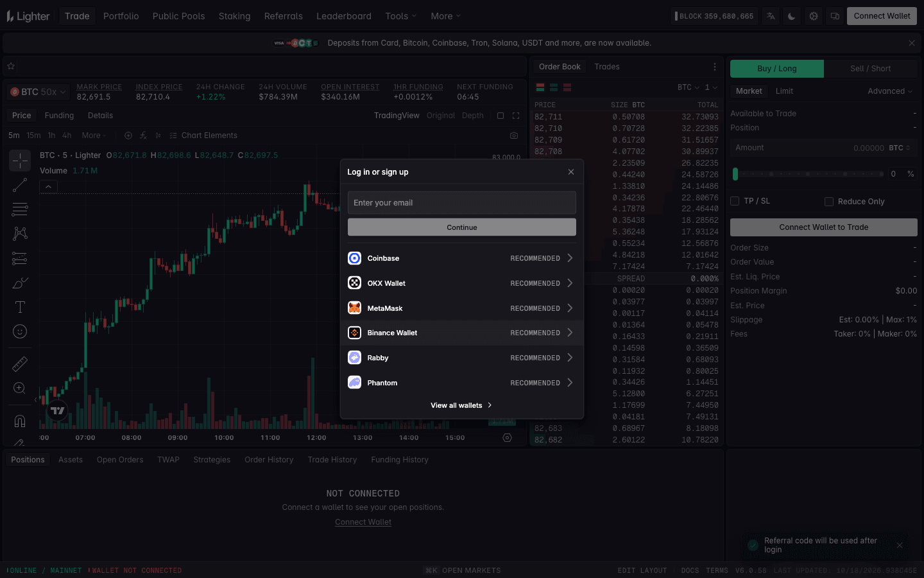Open order book kebab options menu

(x=715, y=67)
